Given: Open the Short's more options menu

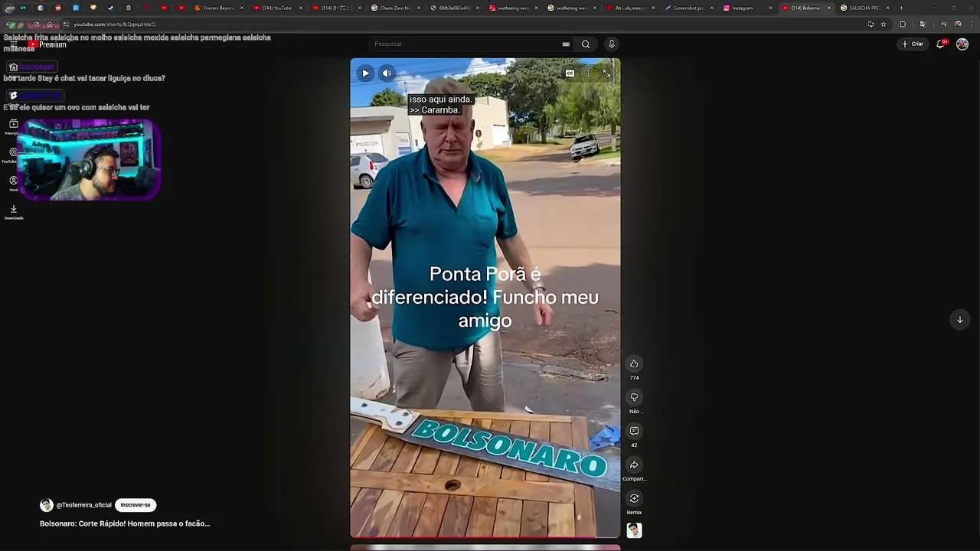Looking at the screenshot, I should click(588, 73).
